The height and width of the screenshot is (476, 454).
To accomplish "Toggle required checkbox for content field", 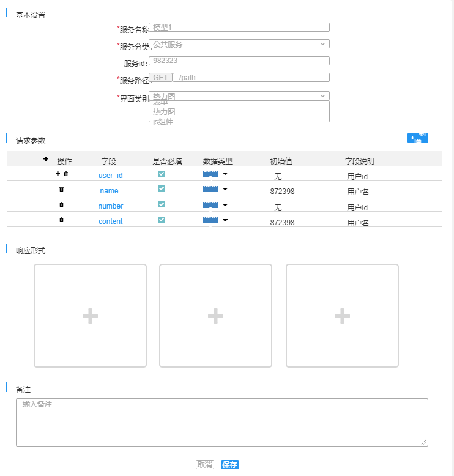I will click(162, 220).
